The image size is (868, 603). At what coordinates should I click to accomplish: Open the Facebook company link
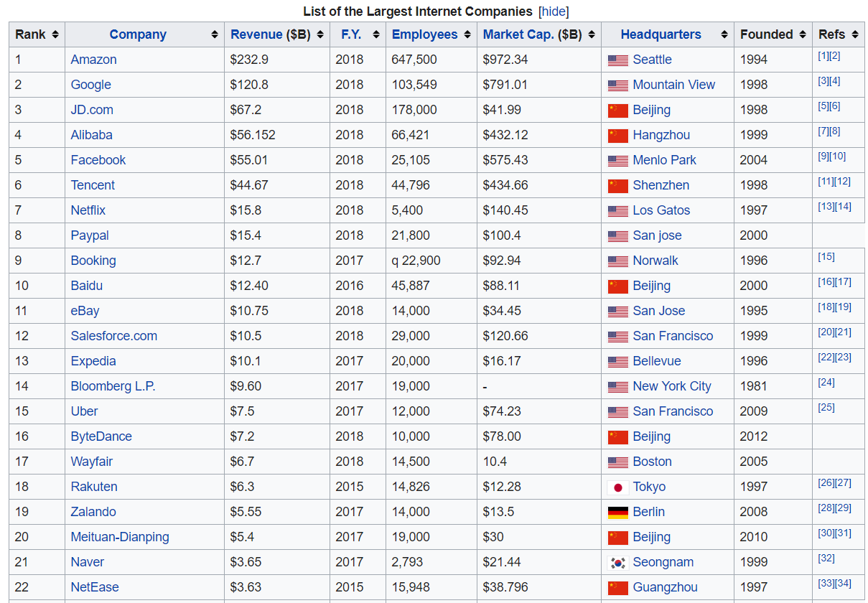(98, 160)
